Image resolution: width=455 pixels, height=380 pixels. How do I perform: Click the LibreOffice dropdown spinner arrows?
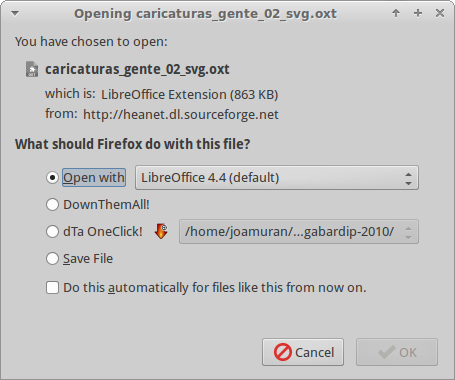click(x=408, y=178)
